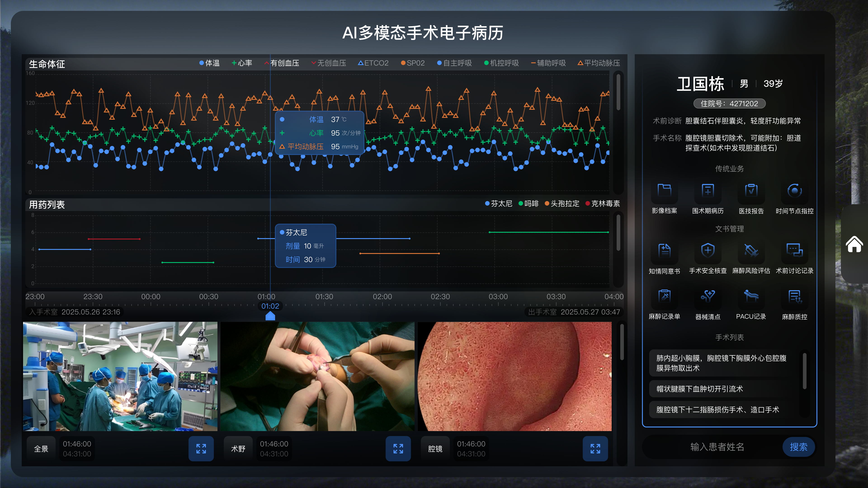Open 器械清点 stethoscope icon
This screenshot has height=488, width=868.
708,296
